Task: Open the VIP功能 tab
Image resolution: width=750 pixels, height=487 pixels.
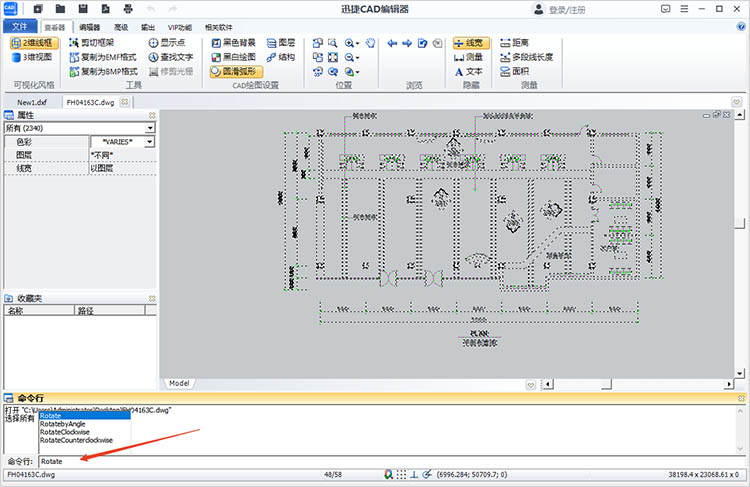Action: pos(180,27)
